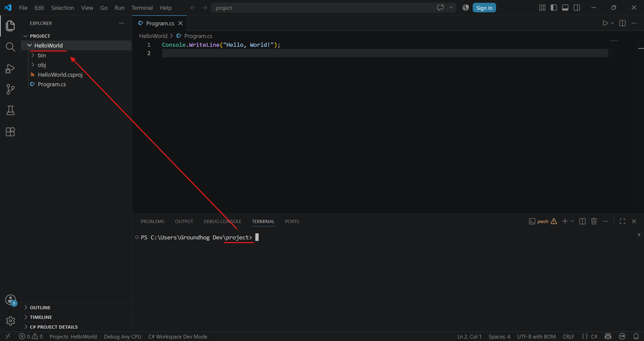The height and width of the screenshot is (341, 644).
Task: Go forward with the right arrow
Action: tap(204, 8)
